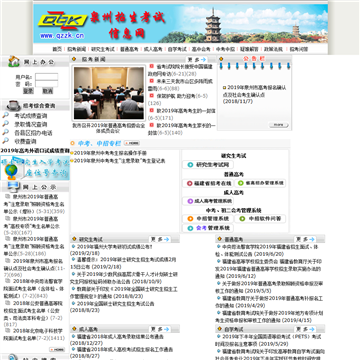The width and height of the screenshot is (360, 360).
Task: Click the magnifier icon beside 各县区招办电话
Action: [x=6, y=132]
